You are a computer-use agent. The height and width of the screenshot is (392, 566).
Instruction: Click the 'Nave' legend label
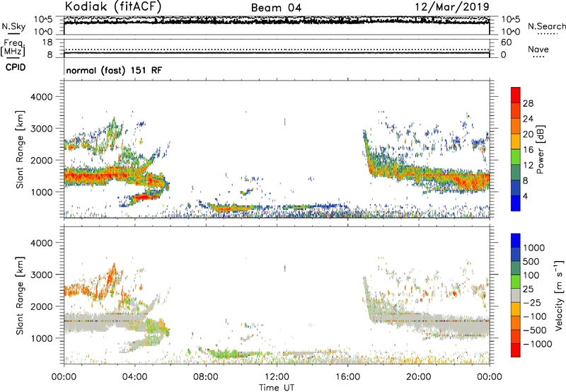click(x=538, y=49)
